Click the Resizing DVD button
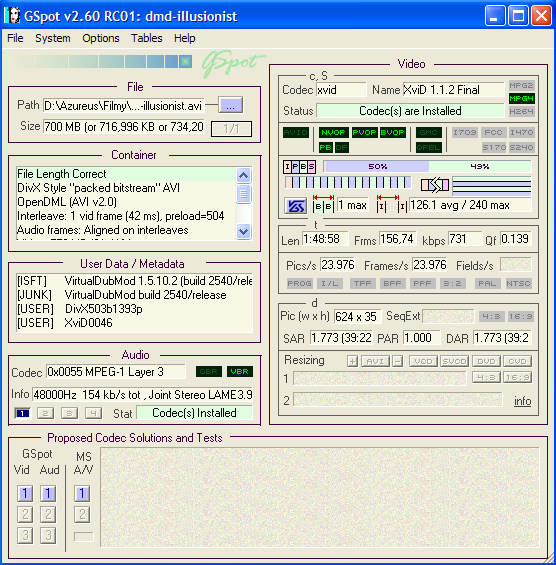This screenshot has width=556, height=565. click(x=486, y=361)
